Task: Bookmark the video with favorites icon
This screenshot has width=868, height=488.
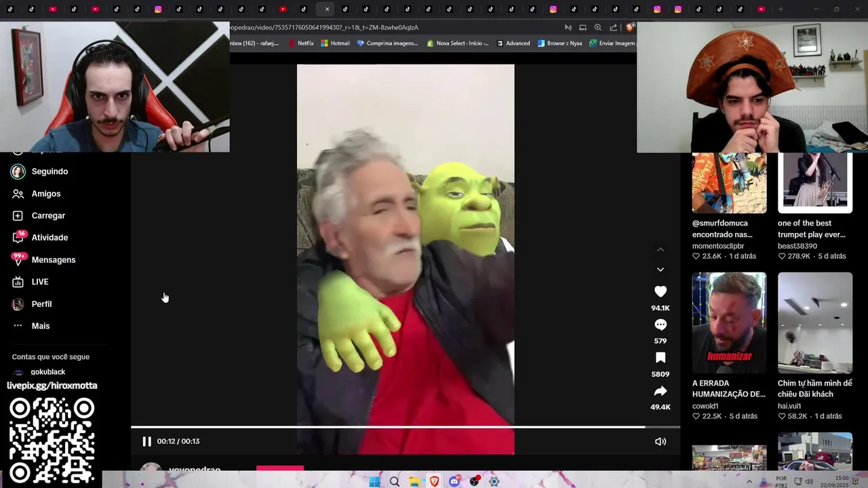Action: (660, 358)
